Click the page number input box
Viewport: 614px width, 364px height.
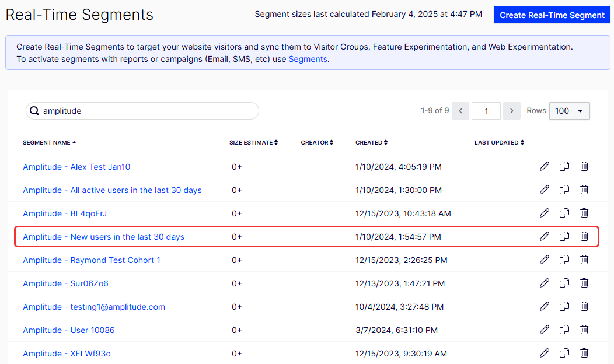tap(486, 111)
